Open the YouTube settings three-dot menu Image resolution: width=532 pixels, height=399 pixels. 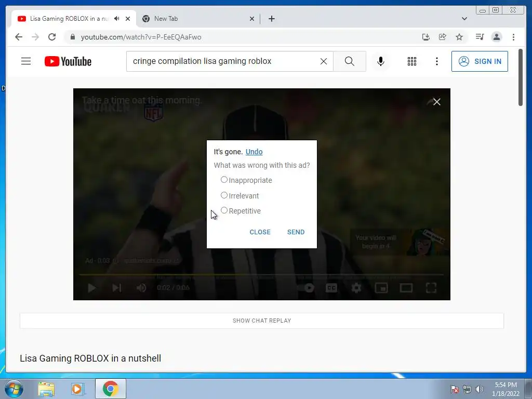point(436,61)
